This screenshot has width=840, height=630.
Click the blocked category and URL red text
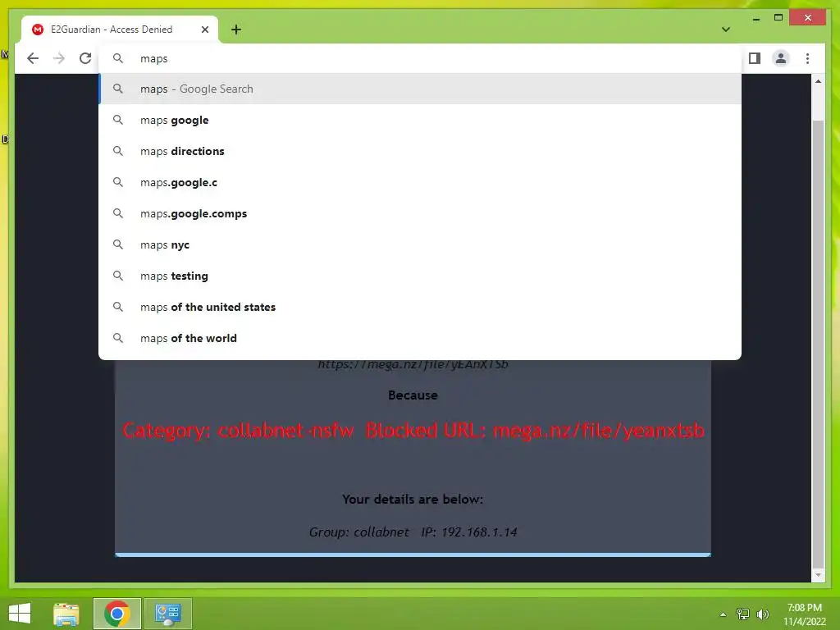[x=413, y=431]
